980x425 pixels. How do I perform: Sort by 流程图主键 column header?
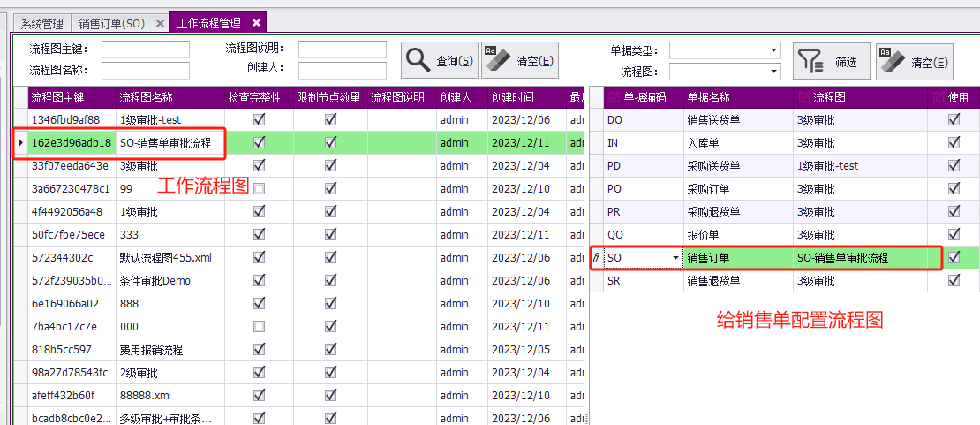(72, 98)
